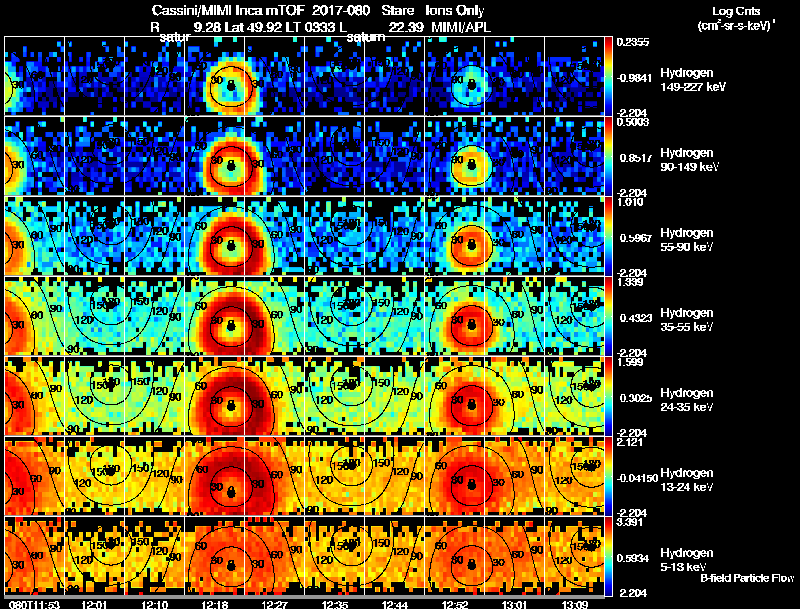Select the "1.599" color scale value
The image size is (800, 609).
[x=630, y=362]
